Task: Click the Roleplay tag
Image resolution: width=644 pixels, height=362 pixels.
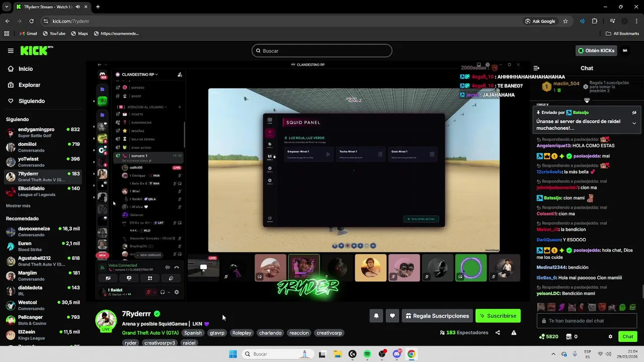Action: 242,333
